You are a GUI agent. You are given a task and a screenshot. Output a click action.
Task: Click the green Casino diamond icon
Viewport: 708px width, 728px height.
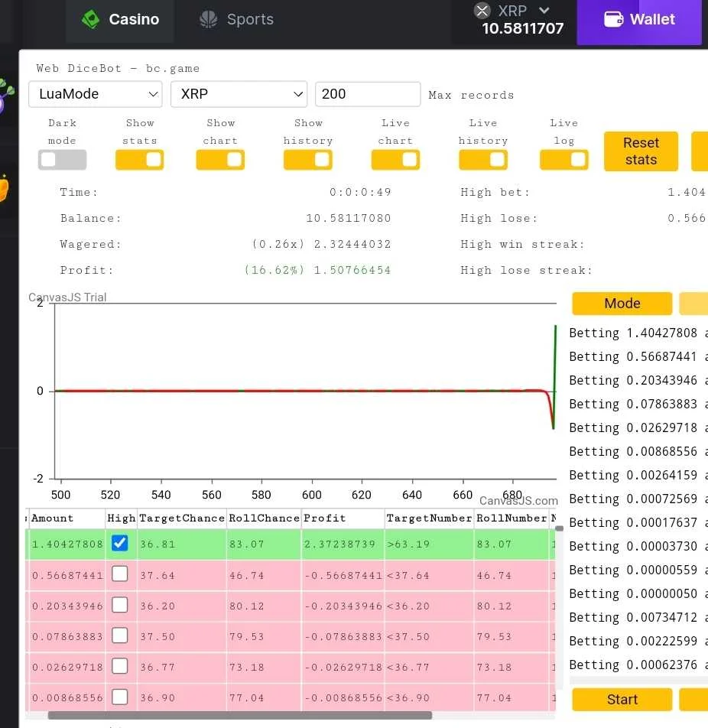90,20
